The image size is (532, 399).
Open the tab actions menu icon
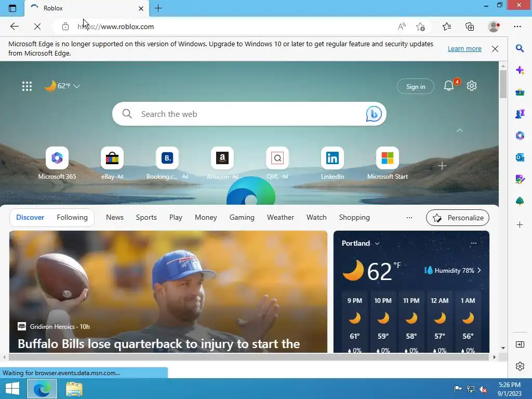(x=12, y=8)
